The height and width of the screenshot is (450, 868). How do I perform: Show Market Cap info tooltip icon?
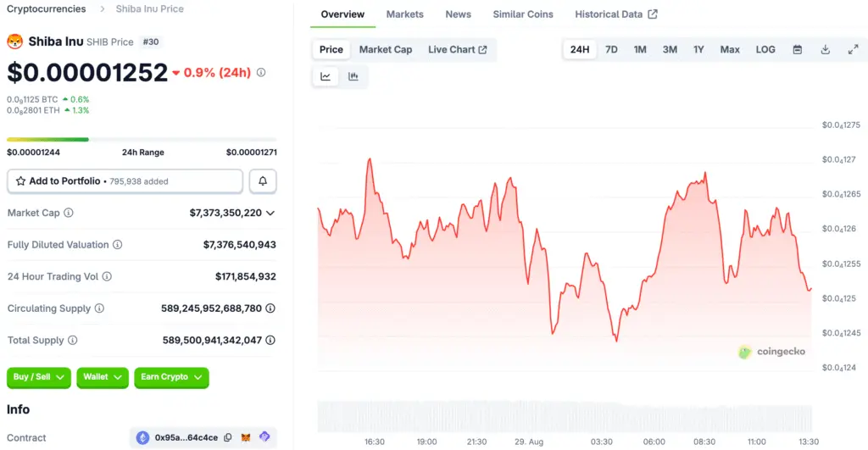(x=69, y=213)
